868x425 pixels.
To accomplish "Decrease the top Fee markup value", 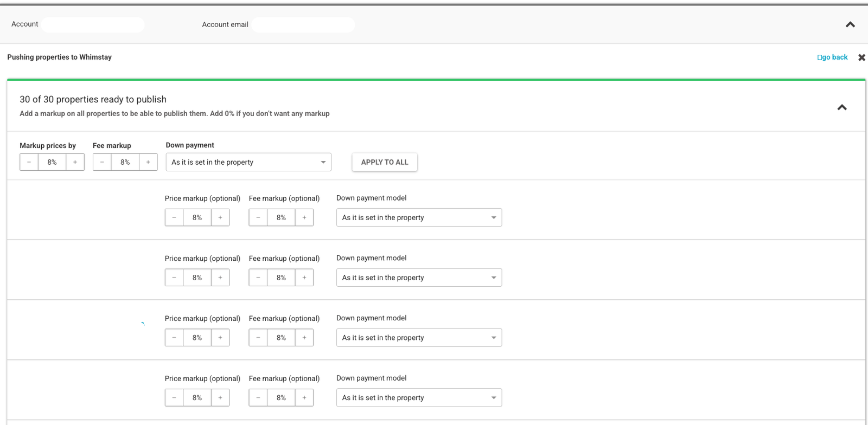I will point(102,162).
